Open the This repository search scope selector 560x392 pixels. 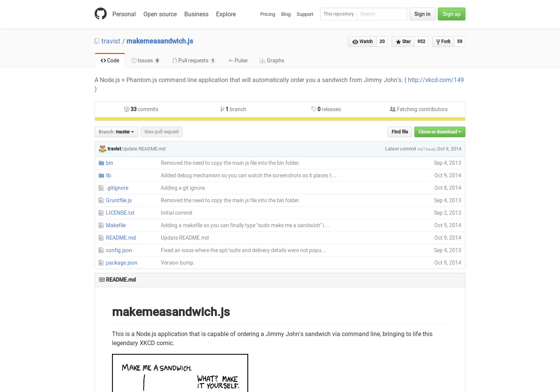(339, 14)
